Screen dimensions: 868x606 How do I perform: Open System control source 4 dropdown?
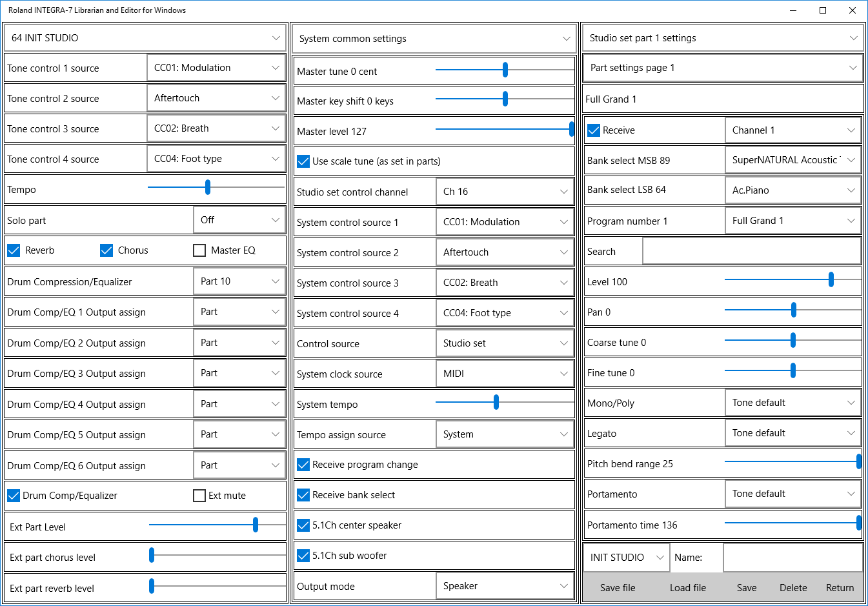(x=505, y=313)
